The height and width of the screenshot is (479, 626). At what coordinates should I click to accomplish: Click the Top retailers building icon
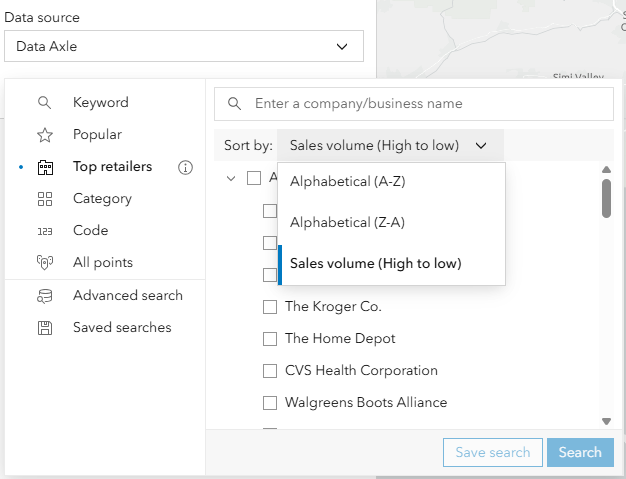45,167
